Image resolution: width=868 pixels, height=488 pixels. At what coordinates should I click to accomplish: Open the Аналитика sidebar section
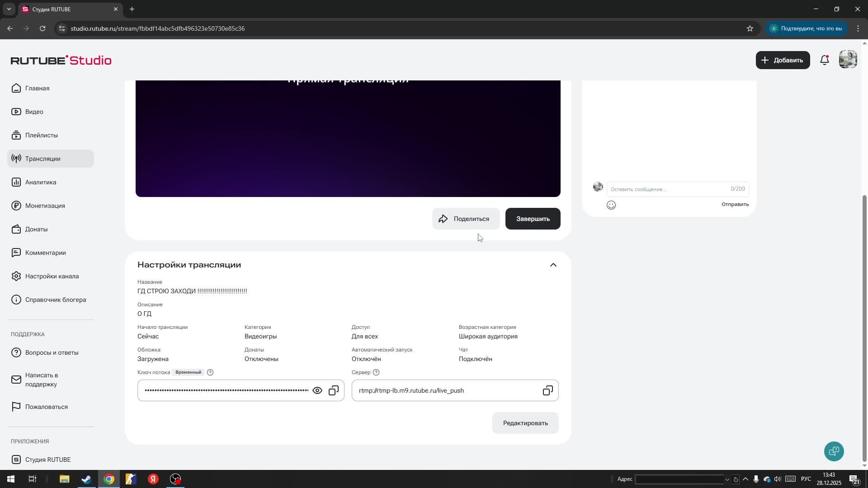click(x=41, y=182)
